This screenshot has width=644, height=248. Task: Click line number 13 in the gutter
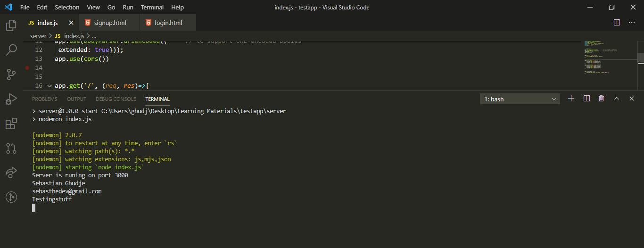[39, 59]
